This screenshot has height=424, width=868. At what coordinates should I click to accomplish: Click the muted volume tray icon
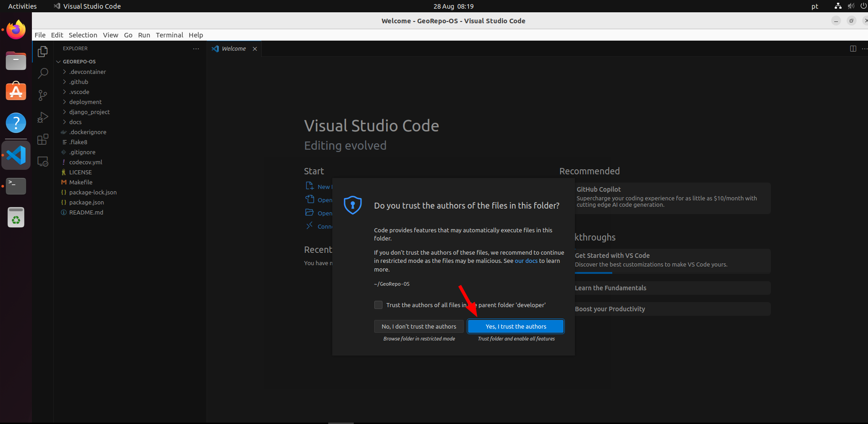tap(851, 6)
